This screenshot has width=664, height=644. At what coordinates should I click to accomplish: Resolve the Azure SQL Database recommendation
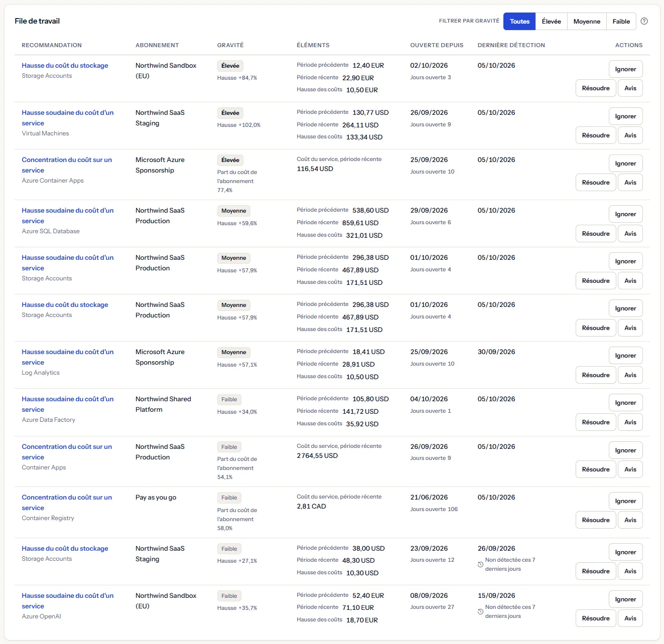tap(596, 234)
